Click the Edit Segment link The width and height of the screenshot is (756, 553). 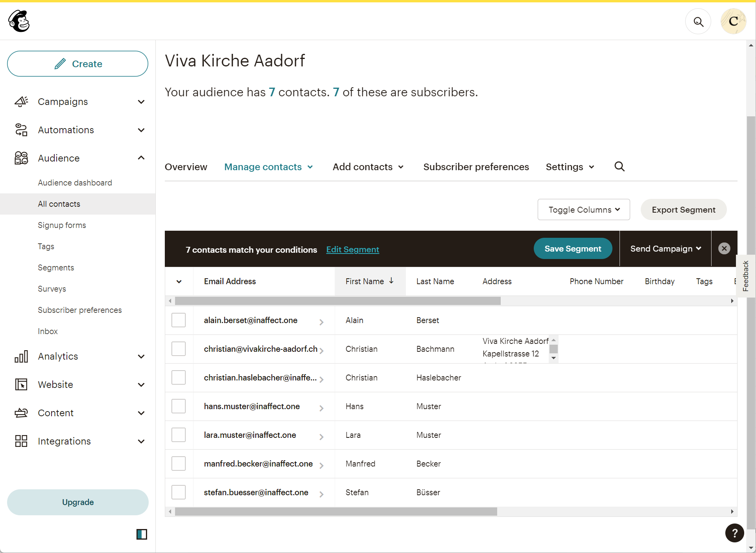tap(352, 250)
